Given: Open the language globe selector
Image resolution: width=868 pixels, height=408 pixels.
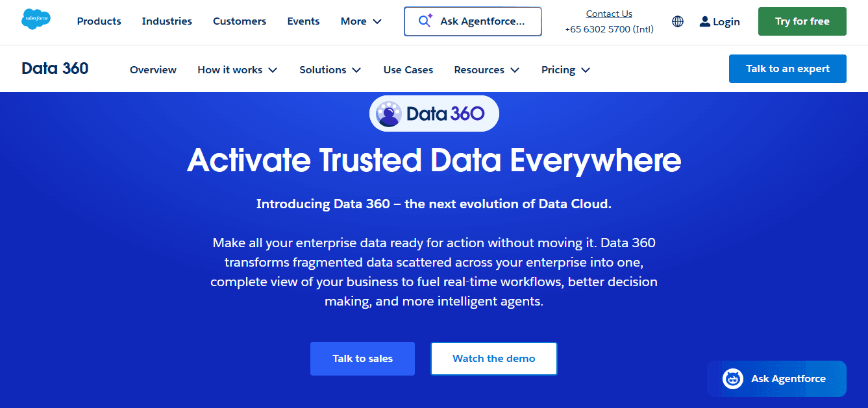Looking at the screenshot, I should pyautogui.click(x=677, y=21).
